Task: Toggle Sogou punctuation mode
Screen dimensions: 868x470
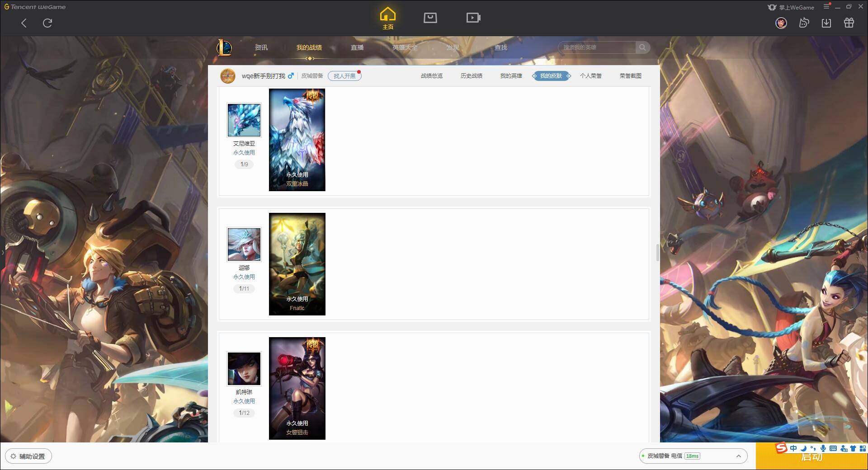Action: [813, 448]
